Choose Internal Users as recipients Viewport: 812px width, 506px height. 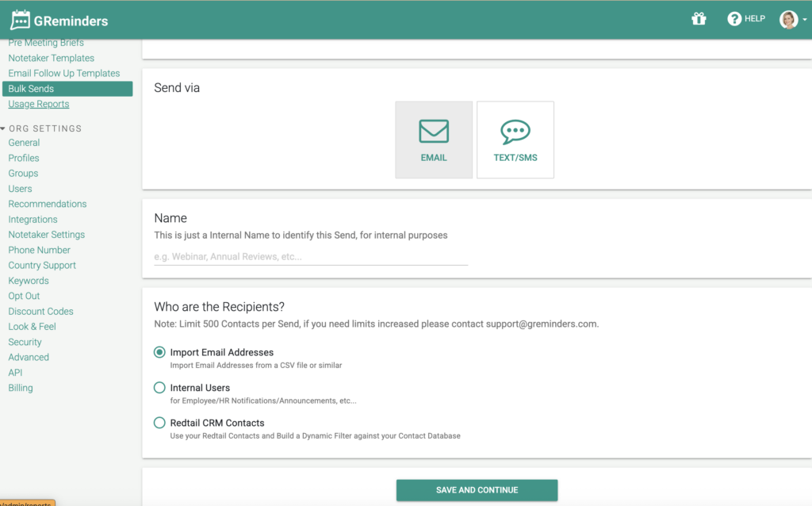point(159,388)
